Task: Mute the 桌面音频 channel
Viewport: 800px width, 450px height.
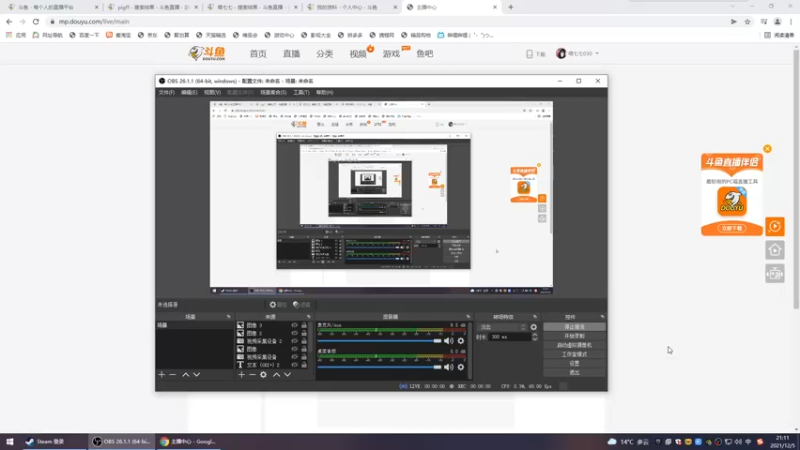Action: click(x=448, y=367)
